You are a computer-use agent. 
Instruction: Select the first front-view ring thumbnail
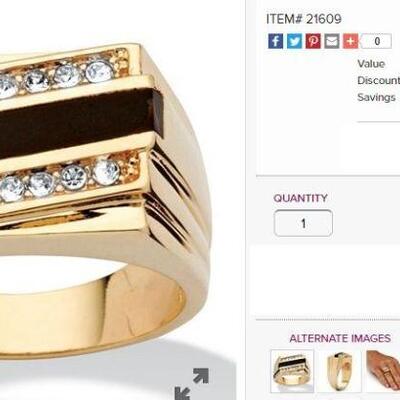pyautogui.click(x=292, y=371)
